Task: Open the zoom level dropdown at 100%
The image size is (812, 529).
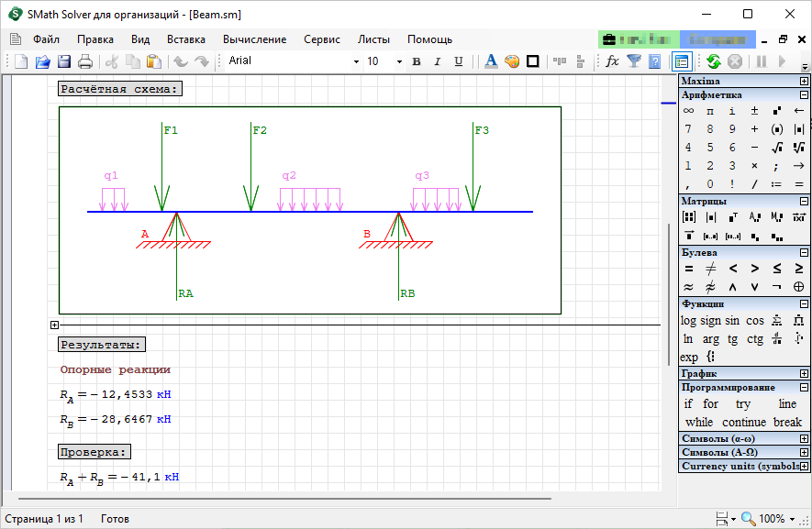Action: [792, 519]
